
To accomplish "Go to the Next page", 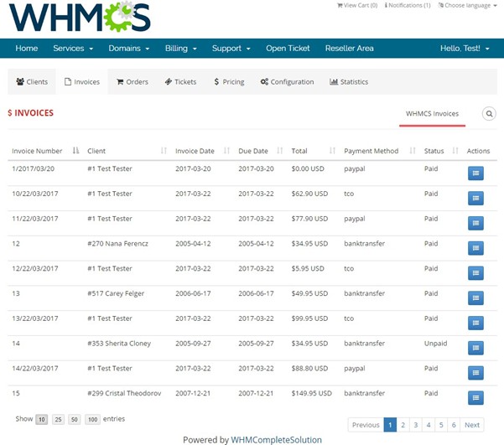I will click(x=472, y=425).
